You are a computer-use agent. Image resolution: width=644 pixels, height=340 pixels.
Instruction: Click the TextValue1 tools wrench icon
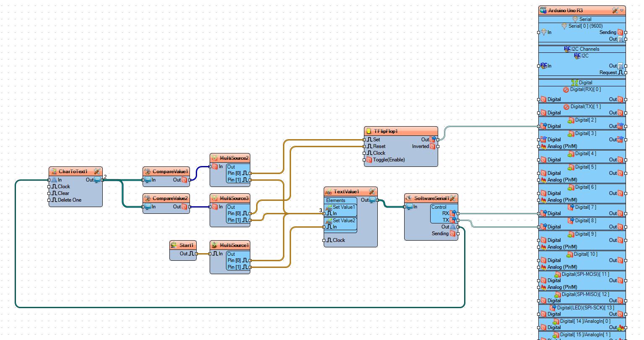pyautogui.click(x=372, y=191)
